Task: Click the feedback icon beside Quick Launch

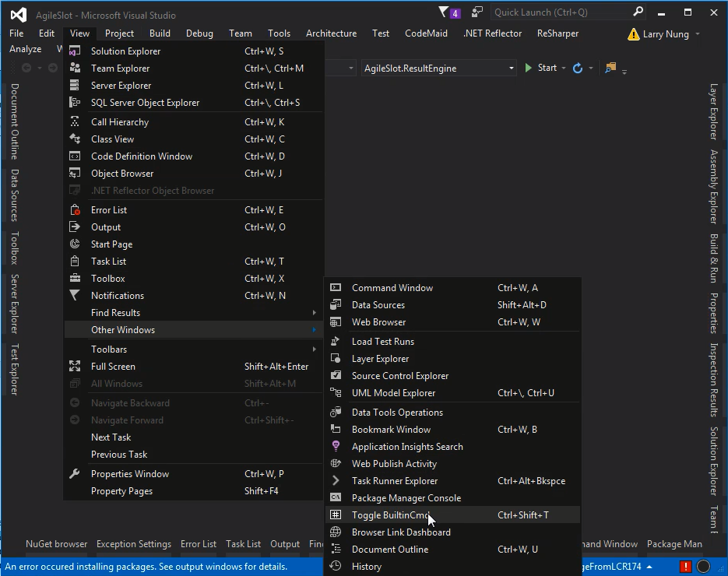Action: [x=477, y=12]
